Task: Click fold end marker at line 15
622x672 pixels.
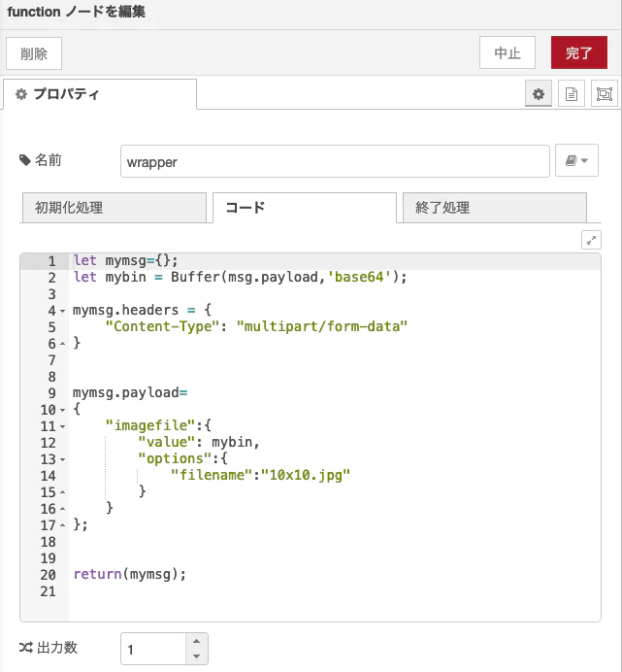Action: (62, 492)
